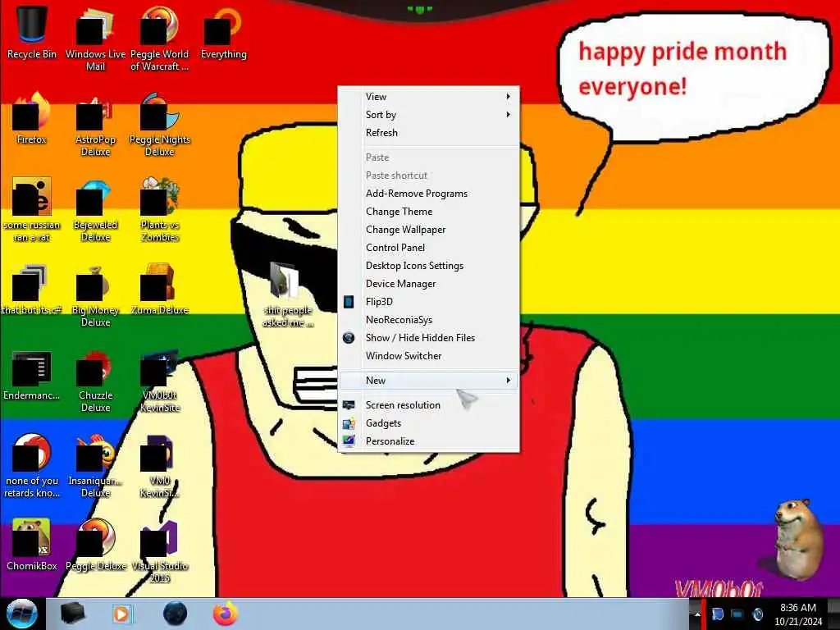The height and width of the screenshot is (630, 840).
Task: Open the Recycle Bin desktop icon
Action: tap(32, 32)
